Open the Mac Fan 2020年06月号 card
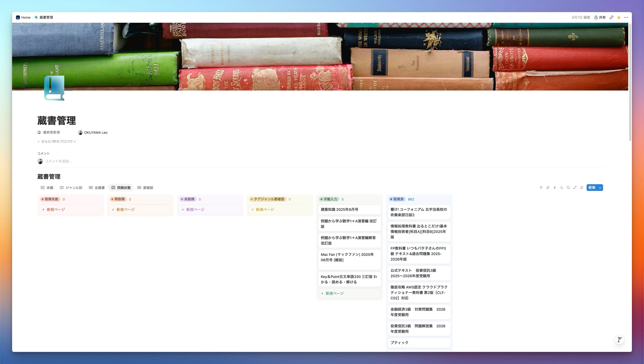This screenshot has height=364, width=644. [349, 260]
